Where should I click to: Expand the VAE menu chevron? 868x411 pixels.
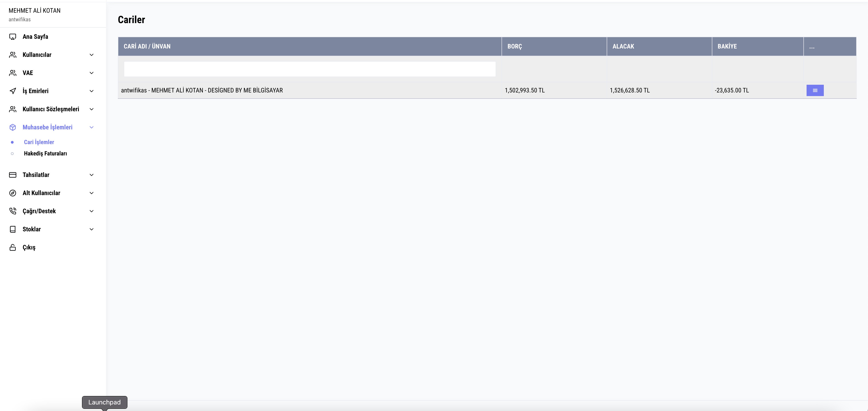tap(91, 73)
